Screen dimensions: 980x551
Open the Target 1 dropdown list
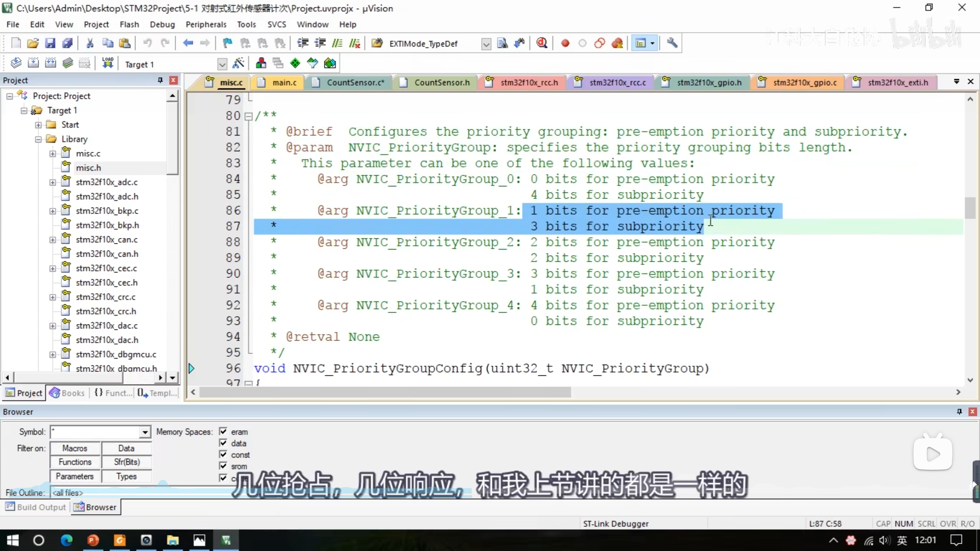222,64
